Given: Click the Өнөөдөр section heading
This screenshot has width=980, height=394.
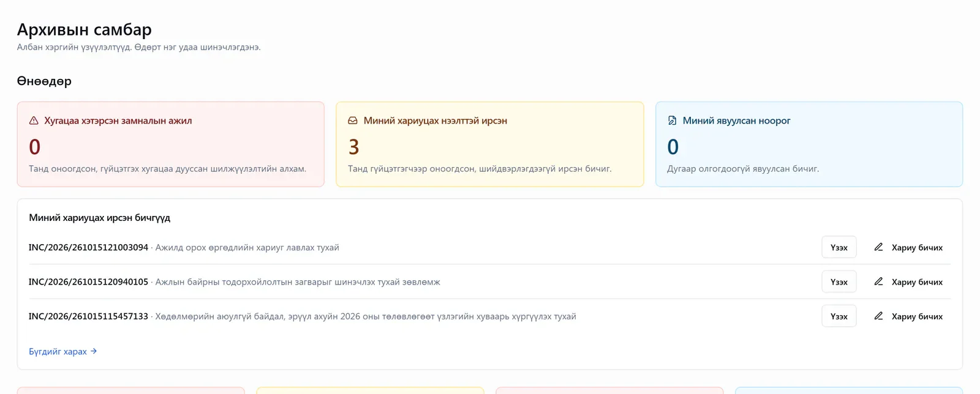Looking at the screenshot, I should (44, 81).
